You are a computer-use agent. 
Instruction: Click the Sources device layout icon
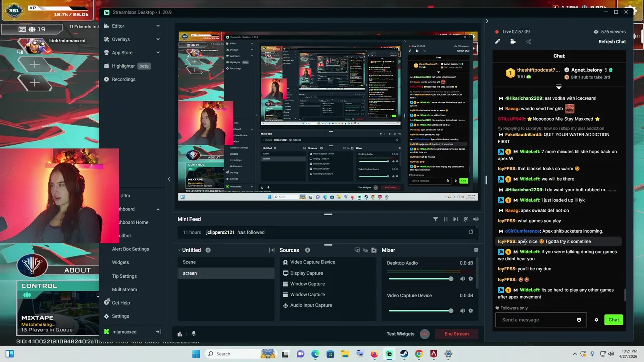357,250
